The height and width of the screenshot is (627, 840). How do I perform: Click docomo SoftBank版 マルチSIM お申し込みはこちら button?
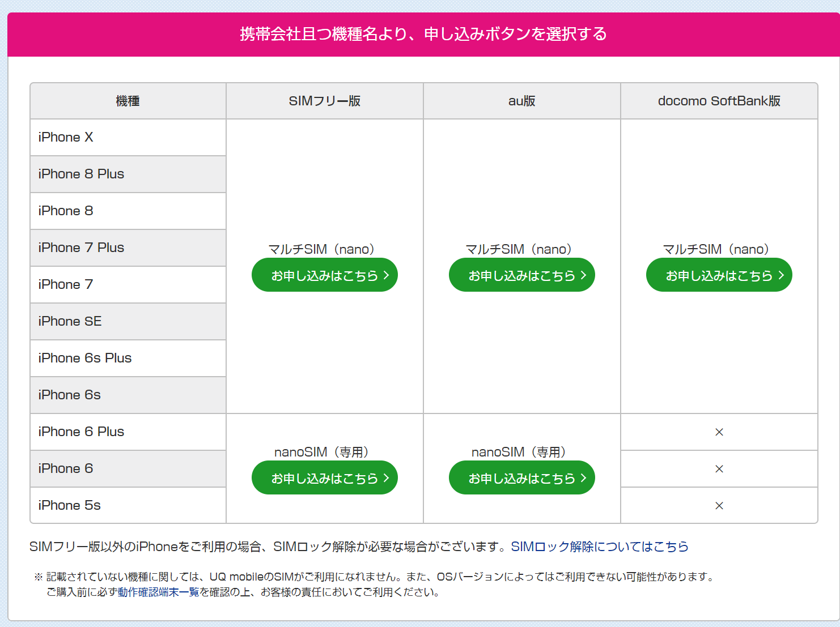click(x=719, y=275)
